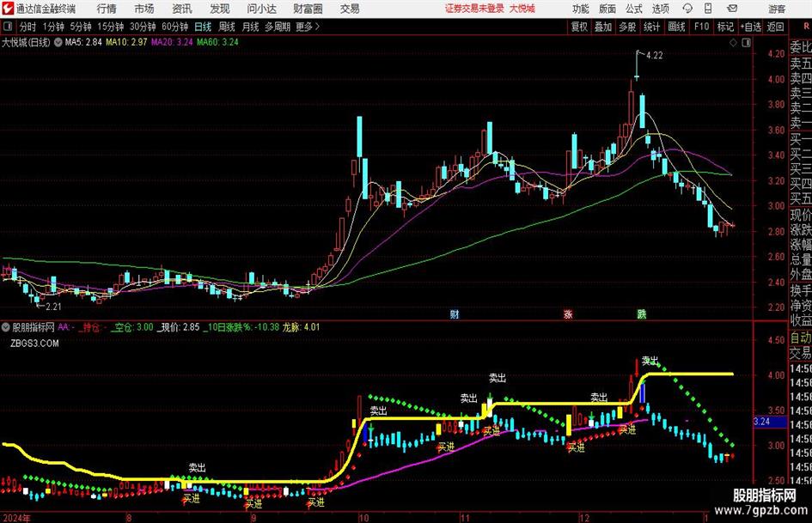Open the 行情 menu
Image resolution: width=812 pixels, height=523 pixels.
coord(107,9)
